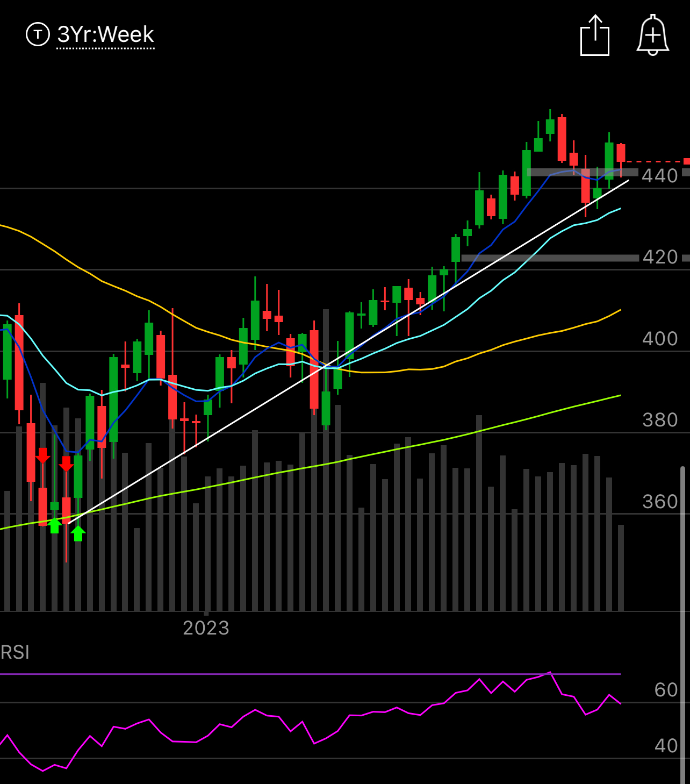Image resolution: width=690 pixels, height=784 pixels.
Task: Grab the vertical scrollbar on the right edge
Action: click(683, 625)
